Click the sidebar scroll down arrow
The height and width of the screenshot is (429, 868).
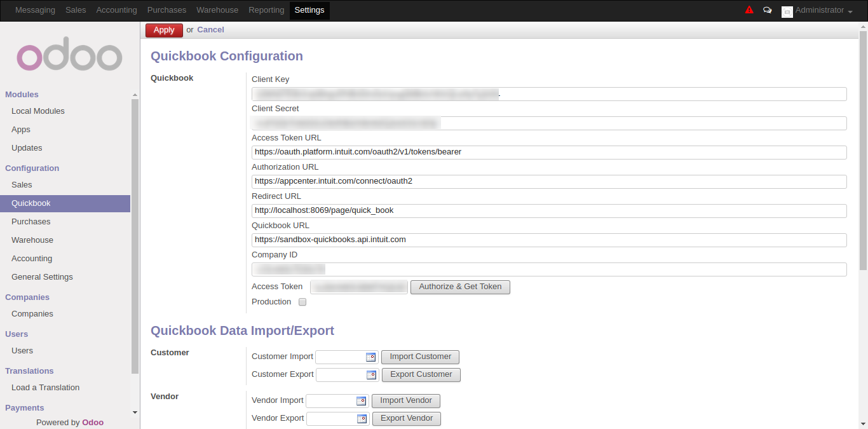tap(135, 412)
